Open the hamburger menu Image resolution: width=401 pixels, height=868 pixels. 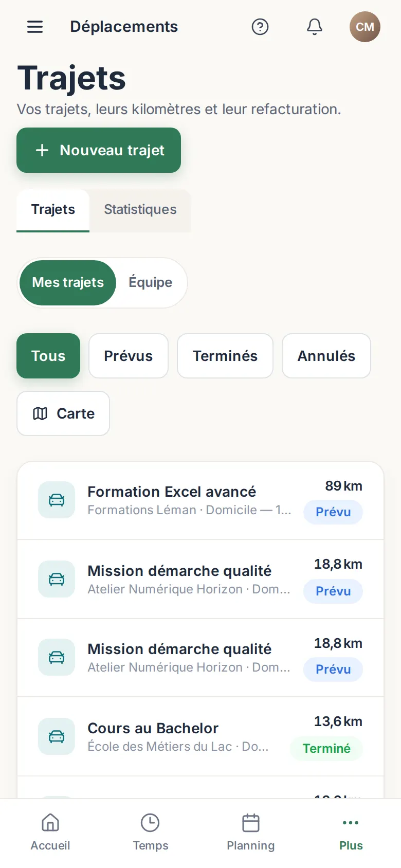[x=35, y=27]
